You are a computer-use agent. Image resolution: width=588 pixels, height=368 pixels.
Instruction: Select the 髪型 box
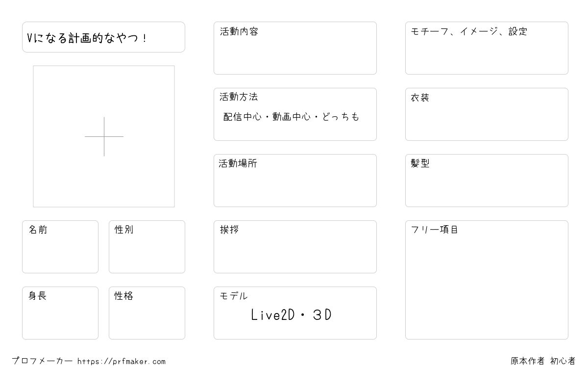[487, 181]
